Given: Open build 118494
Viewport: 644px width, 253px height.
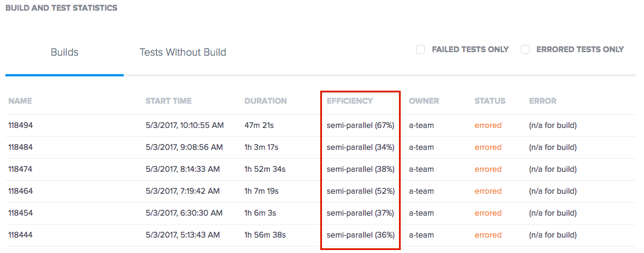Looking at the screenshot, I should tap(20, 125).
